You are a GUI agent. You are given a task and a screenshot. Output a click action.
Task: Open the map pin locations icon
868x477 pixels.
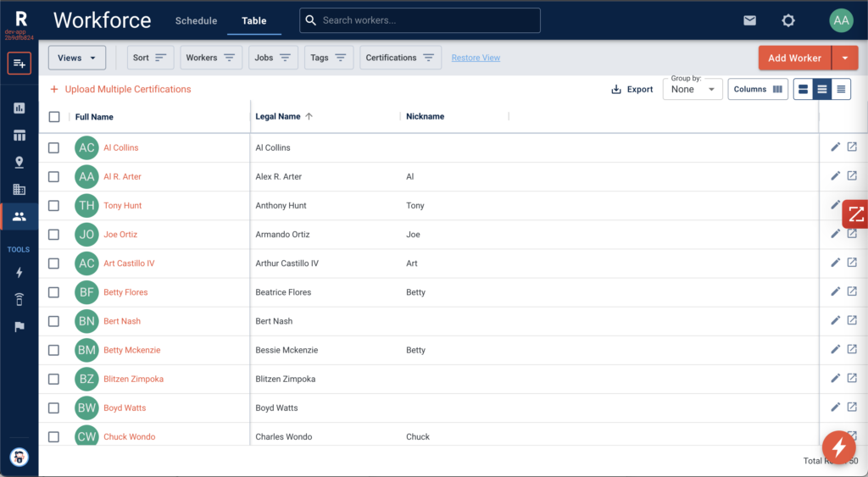tap(19, 162)
